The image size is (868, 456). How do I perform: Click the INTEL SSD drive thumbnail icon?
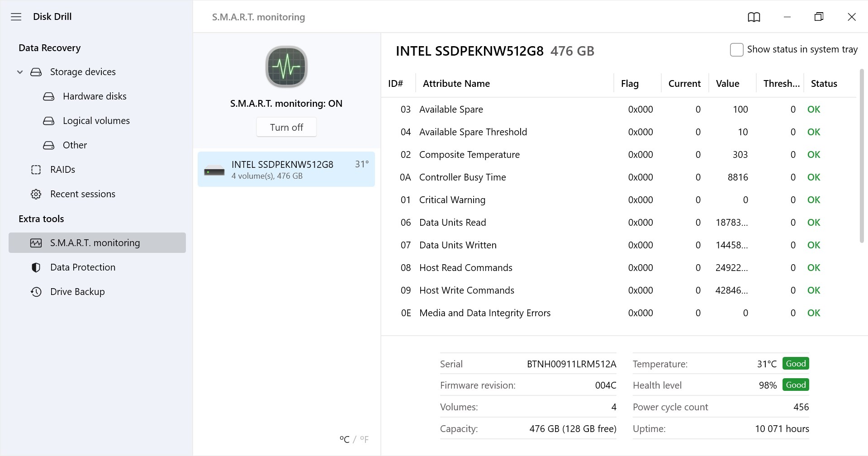214,171
